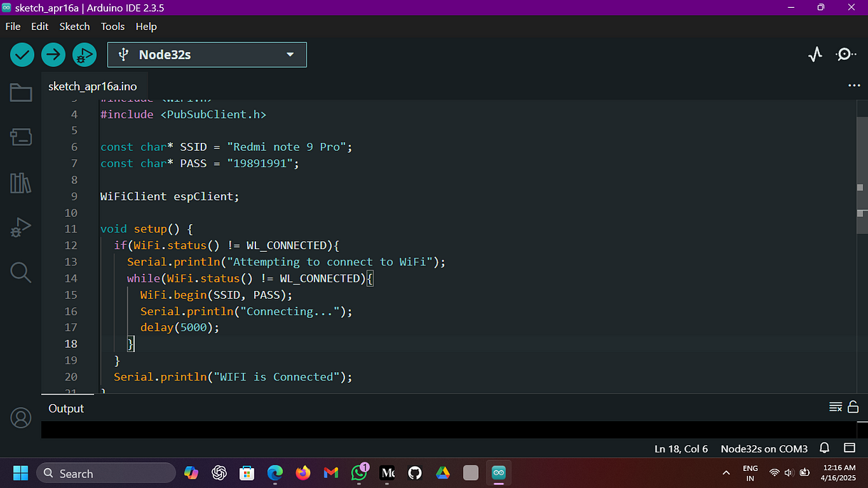The height and width of the screenshot is (488, 868).
Task: Open notifications bell in status bar
Action: coord(825,448)
